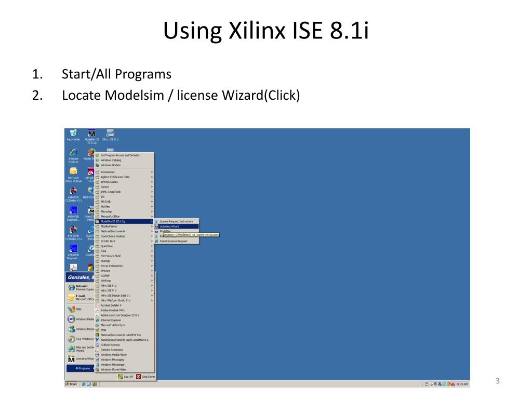Expand the Games program folder

(125, 187)
